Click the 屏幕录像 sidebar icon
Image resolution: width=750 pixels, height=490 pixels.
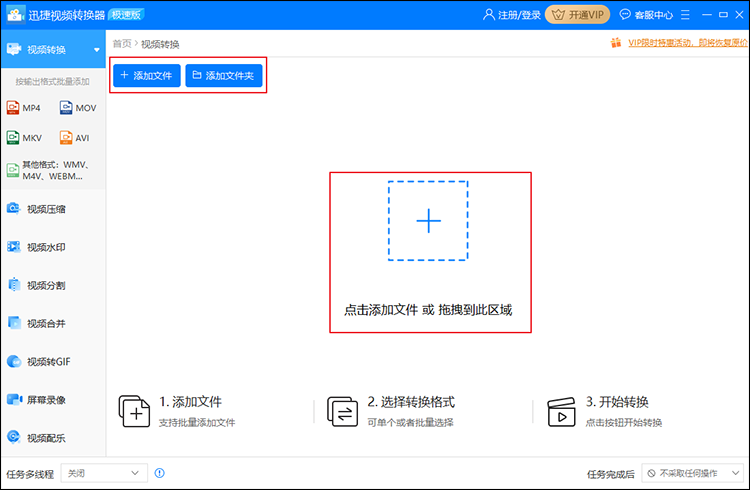click(x=14, y=399)
